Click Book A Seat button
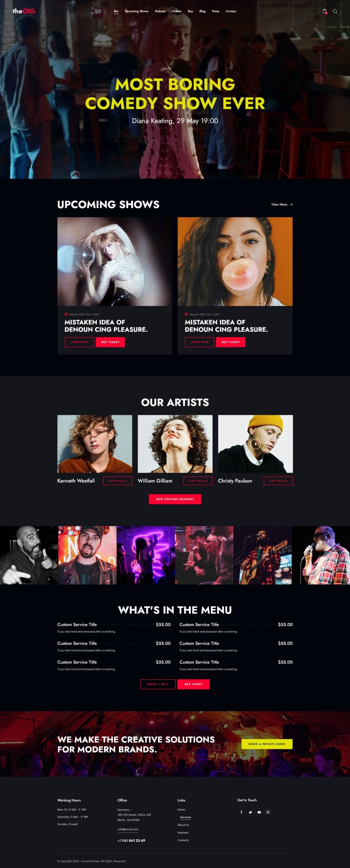350x868 pixels. tap(158, 684)
